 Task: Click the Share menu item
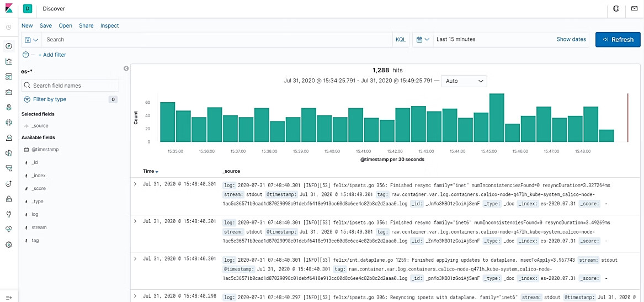(86, 25)
